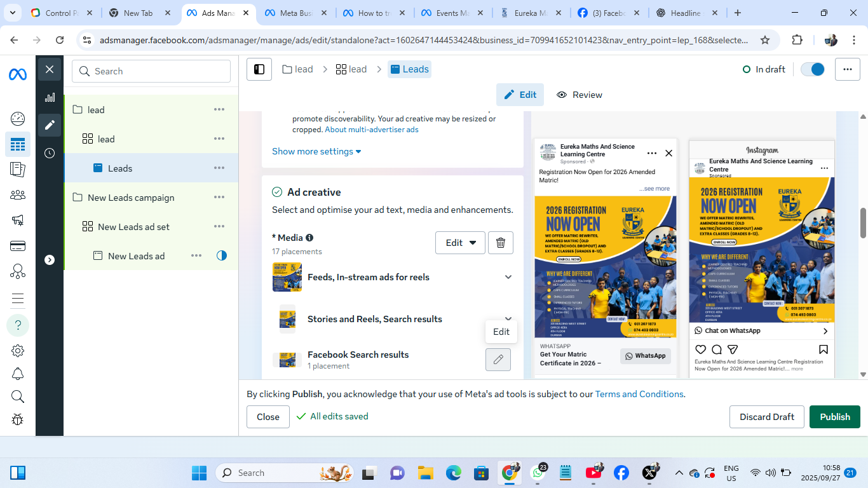Click the green Publish button
Image resolution: width=868 pixels, height=488 pixels.
834,417
